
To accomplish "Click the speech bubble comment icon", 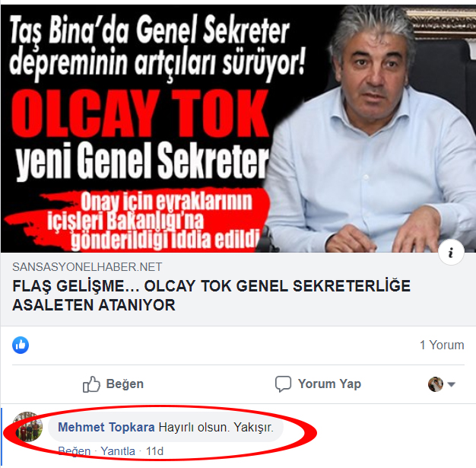I will pyautogui.click(x=283, y=384).
